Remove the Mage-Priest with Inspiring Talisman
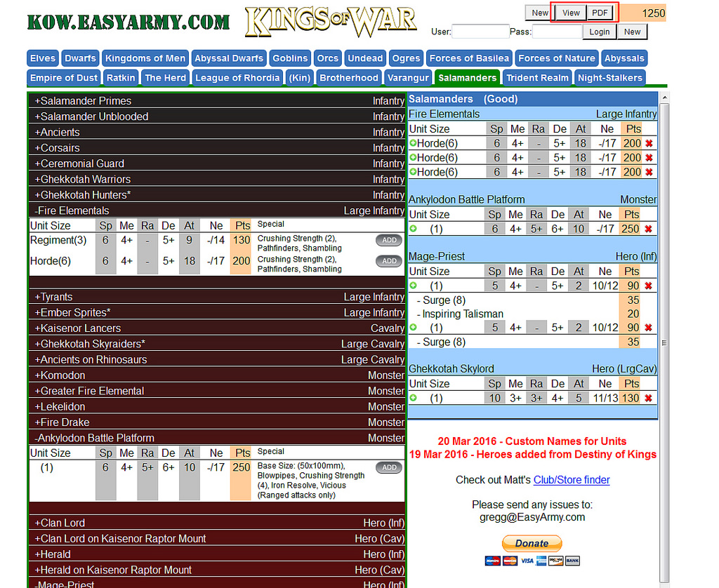719x588 pixels. pos(649,286)
